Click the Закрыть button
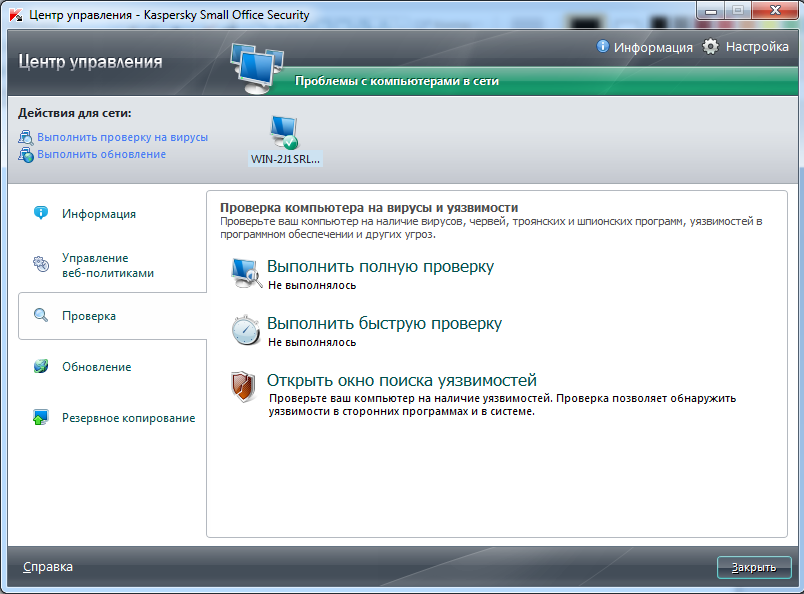 [x=754, y=567]
